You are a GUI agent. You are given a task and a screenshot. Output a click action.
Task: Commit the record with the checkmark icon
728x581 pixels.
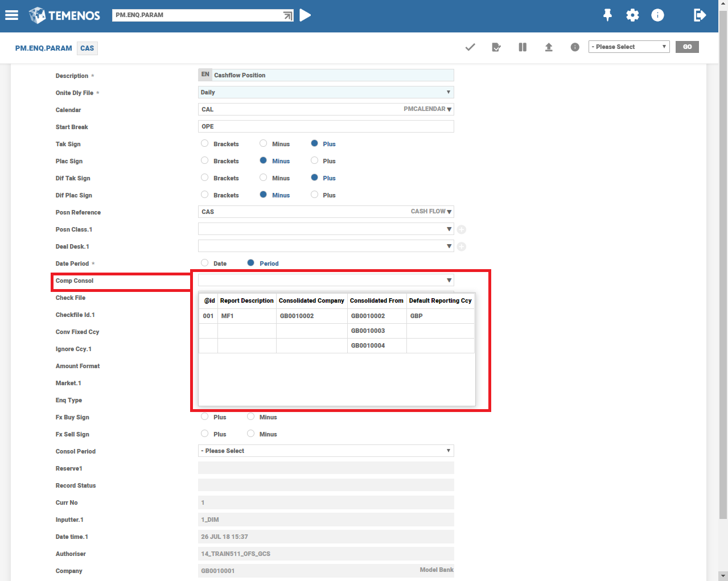[x=470, y=47]
